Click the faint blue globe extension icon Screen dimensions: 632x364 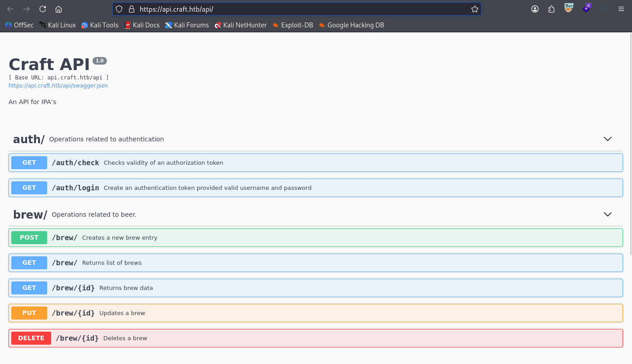pyautogui.click(x=604, y=9)
